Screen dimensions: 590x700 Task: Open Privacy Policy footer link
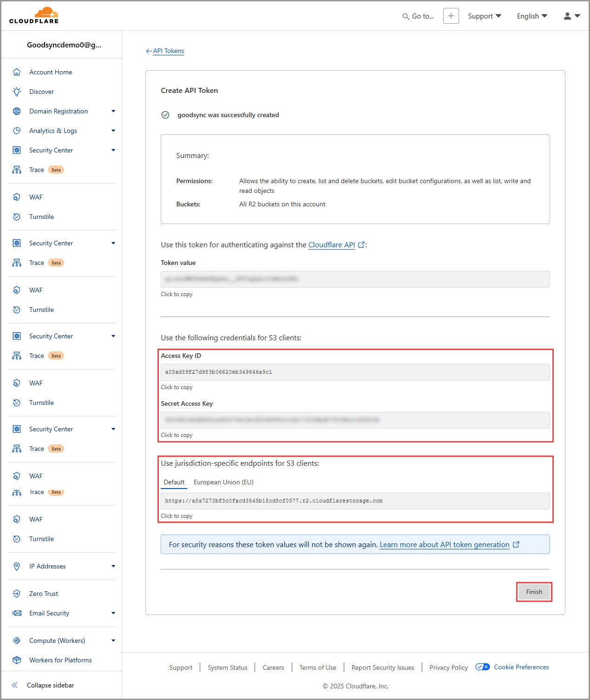[449, 667]
